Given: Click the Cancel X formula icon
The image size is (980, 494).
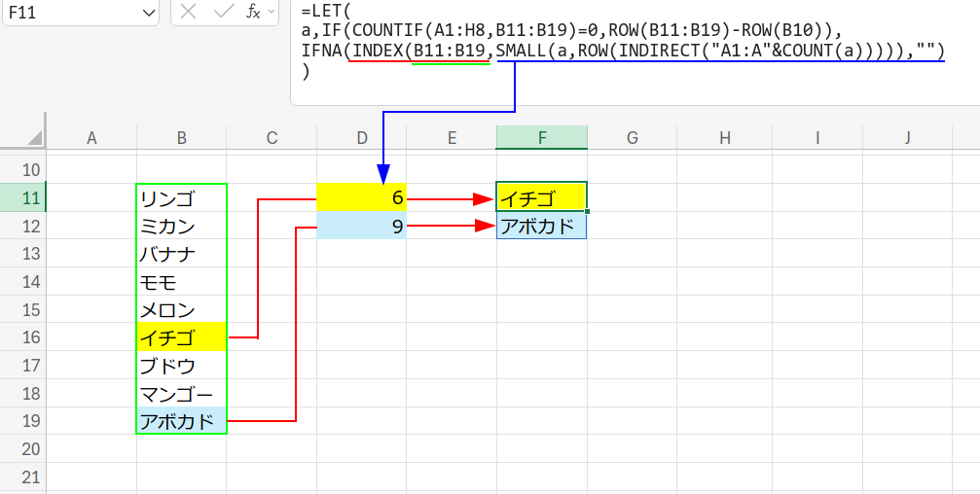Looking at the screenshot, I should point(190,12).
